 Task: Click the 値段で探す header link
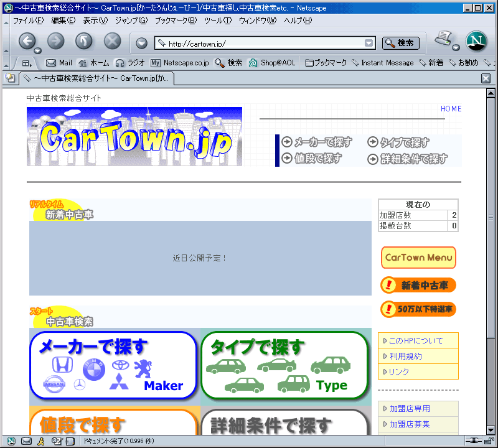(312, 158)
